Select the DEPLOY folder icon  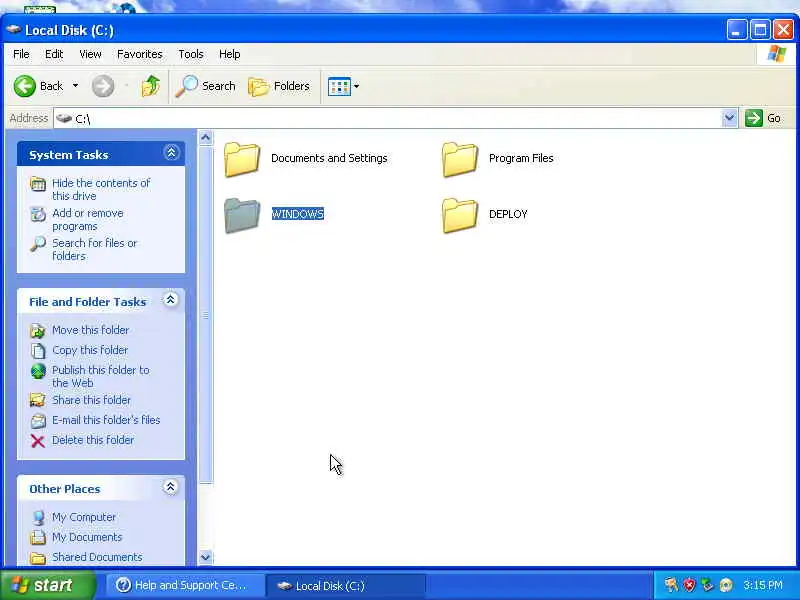point(460,215)
